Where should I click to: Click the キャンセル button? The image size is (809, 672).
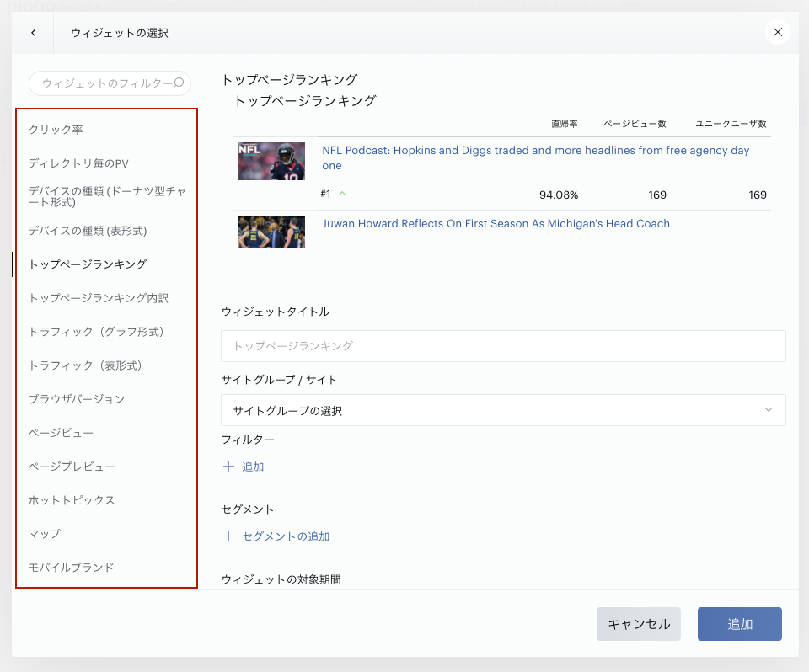point(638,624)
